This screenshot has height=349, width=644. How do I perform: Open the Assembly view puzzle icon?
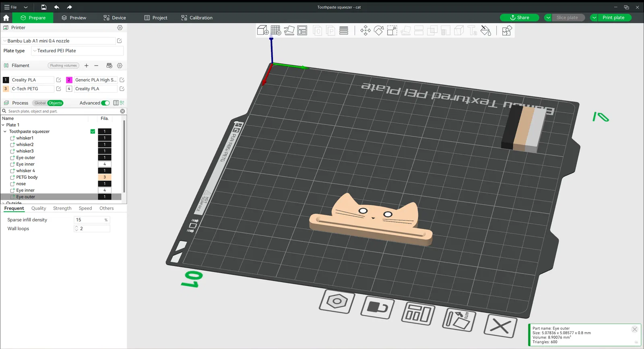pyautogui.click(x=507, y=31)
